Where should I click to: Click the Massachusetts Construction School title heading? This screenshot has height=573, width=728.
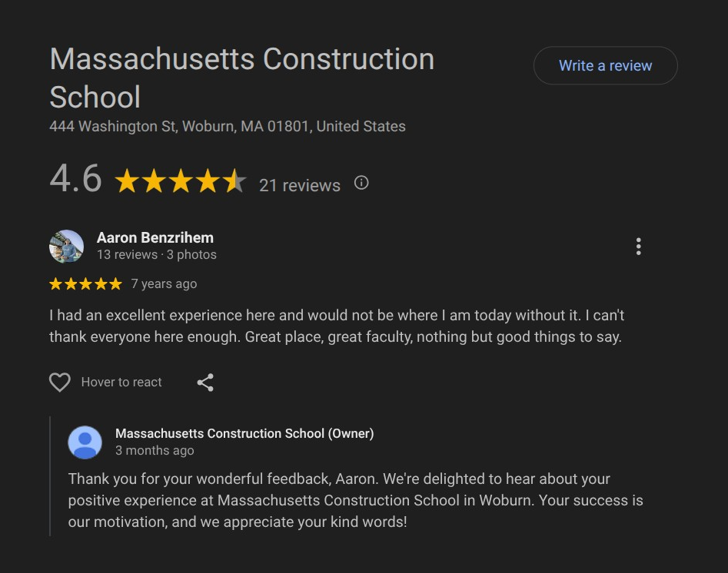coord(241,78)
